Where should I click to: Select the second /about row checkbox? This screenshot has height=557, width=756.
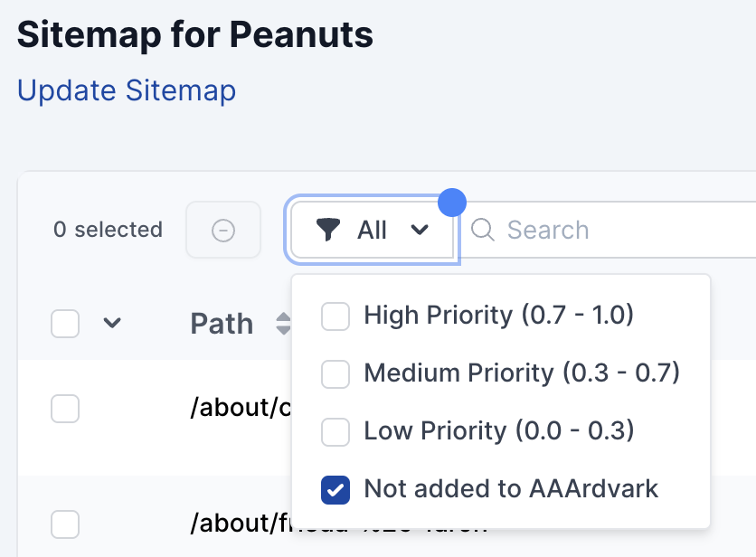pos(65,524)
